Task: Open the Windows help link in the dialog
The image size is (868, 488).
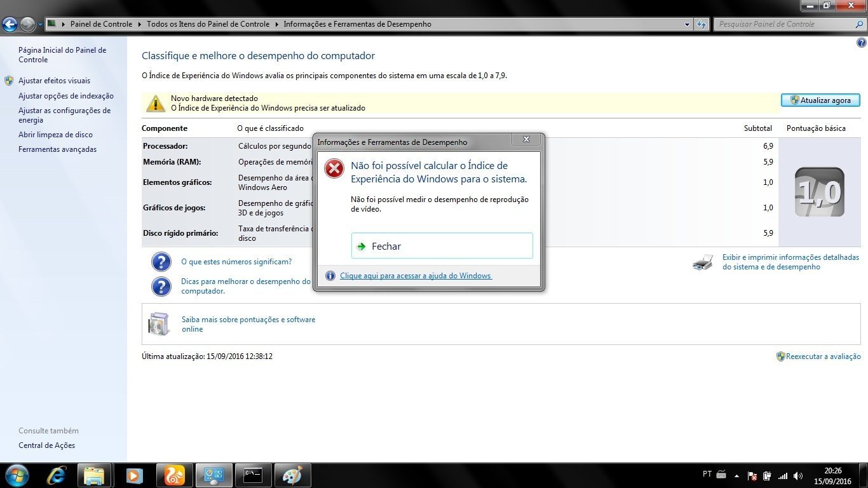Action: (416, 276)
